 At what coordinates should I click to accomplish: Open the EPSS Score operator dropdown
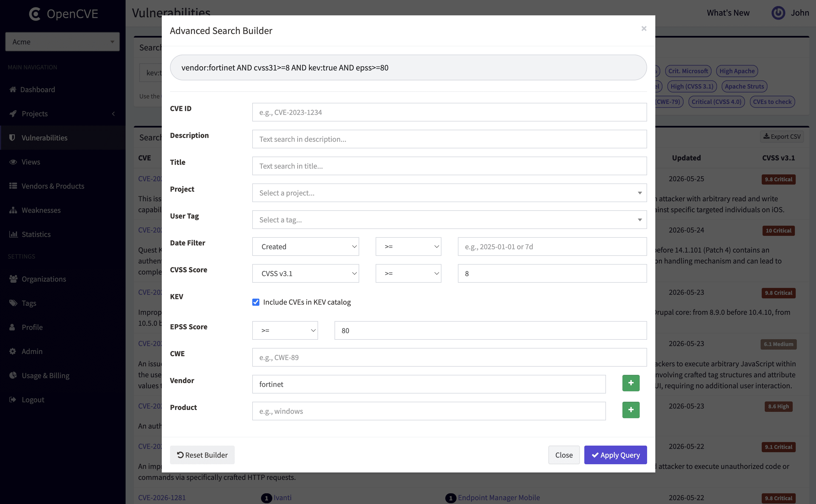coord(285,330)
